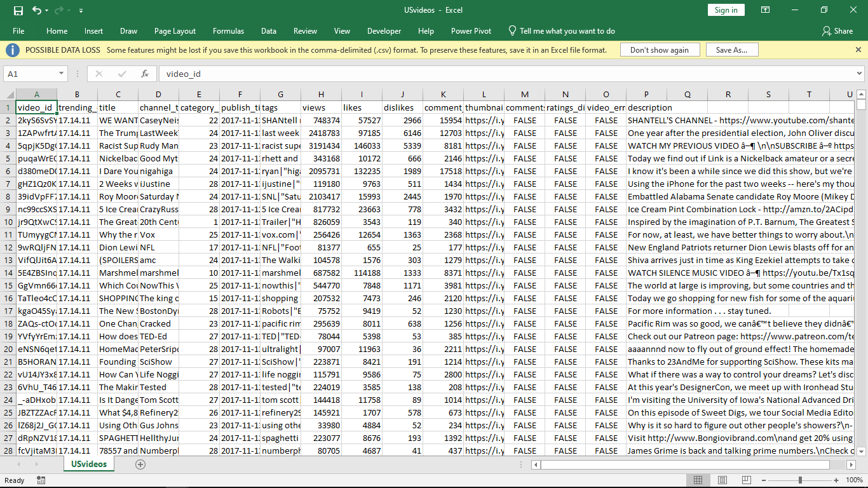Viewport: 868px width, 488px height.
Task: Click cell with channel name SciShow
Action: (x=158, y=362)
